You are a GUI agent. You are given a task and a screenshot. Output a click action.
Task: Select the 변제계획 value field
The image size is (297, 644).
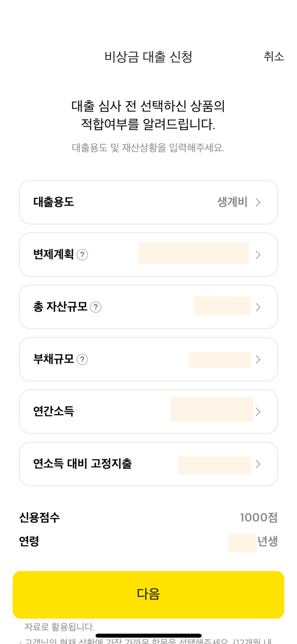[x=194, y=253]
